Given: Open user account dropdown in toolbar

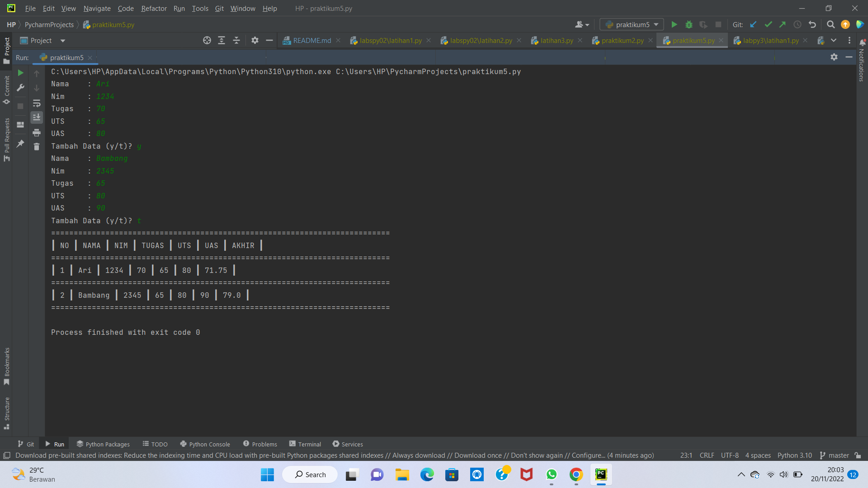Looking at the screenshot, I should [x=582, y=24].
